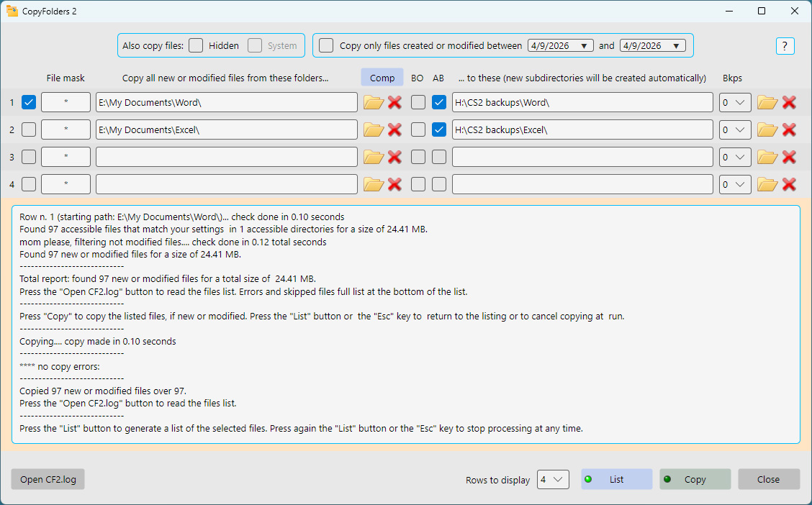The width and height of the screenshot is (812, 505).
Task: Toggle the date range filter checkbox
Action: click(327, 45)
